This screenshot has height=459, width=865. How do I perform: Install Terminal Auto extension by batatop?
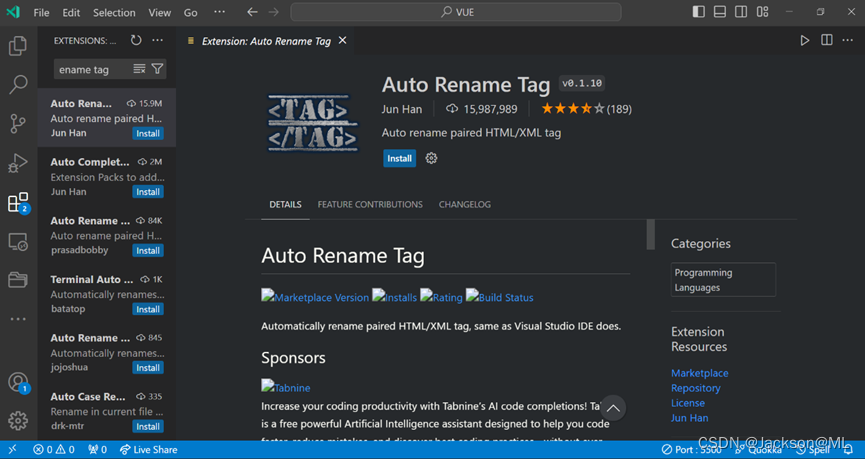[148, 309]
